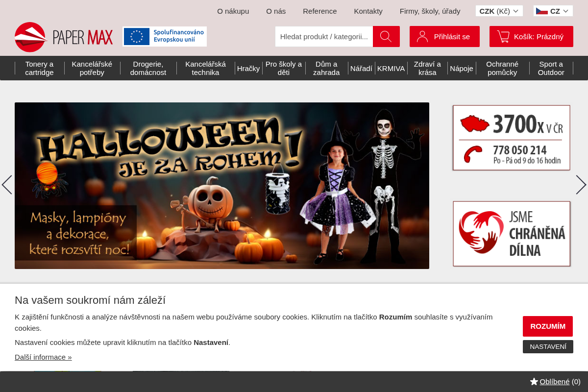Click the Czech flag icon
Viewport: 588px width, 392px height.
[542, 11]
